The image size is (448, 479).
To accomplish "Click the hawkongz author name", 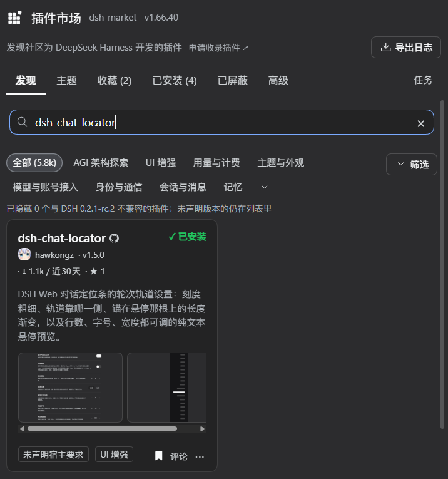I will [54, 255].
